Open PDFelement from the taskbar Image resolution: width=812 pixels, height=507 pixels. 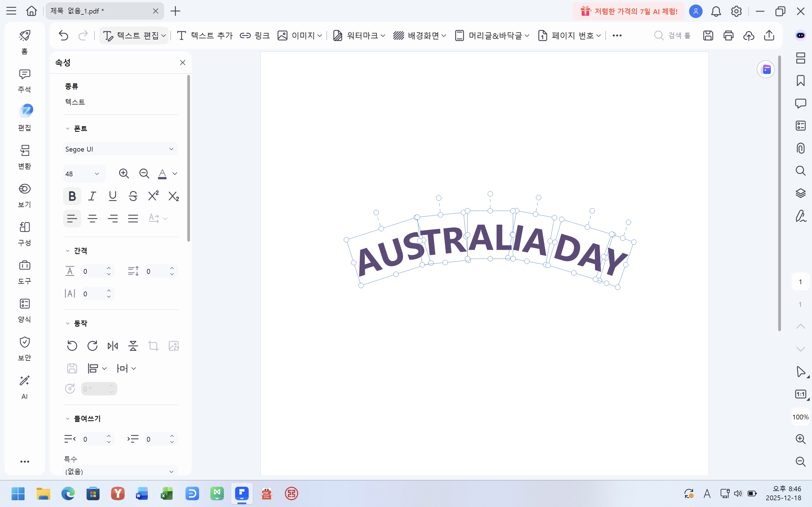(242, 493)
